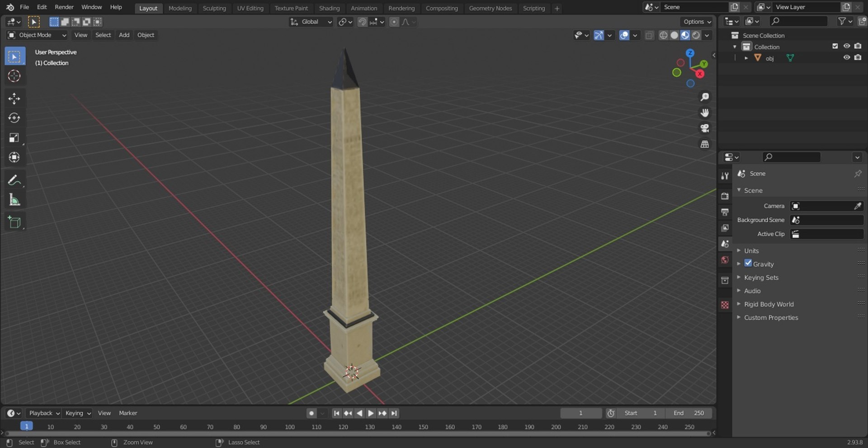Viewport: 868px width, 448px height.
Task: Toggle X-ray display button
Action: (x=649, y=35)
